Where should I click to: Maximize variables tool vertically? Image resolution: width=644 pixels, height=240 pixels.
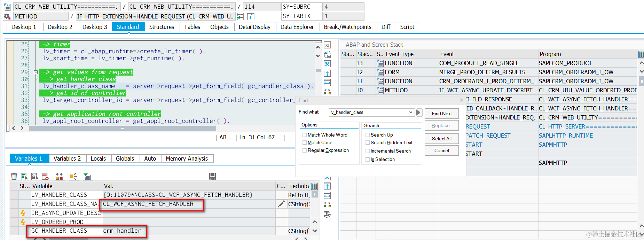pyautogui.click(x=327, y=186)
